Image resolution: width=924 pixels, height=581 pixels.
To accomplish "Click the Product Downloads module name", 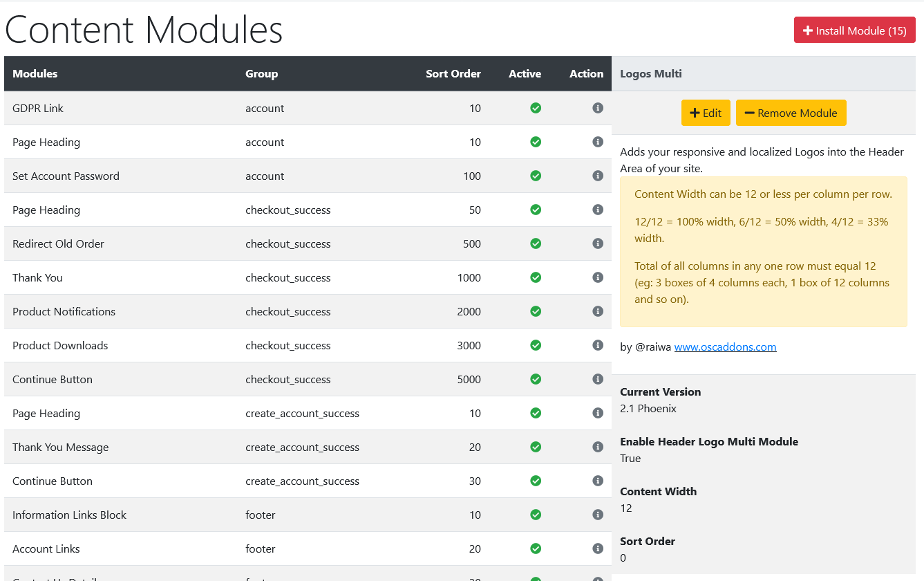I will pos(60,345).
